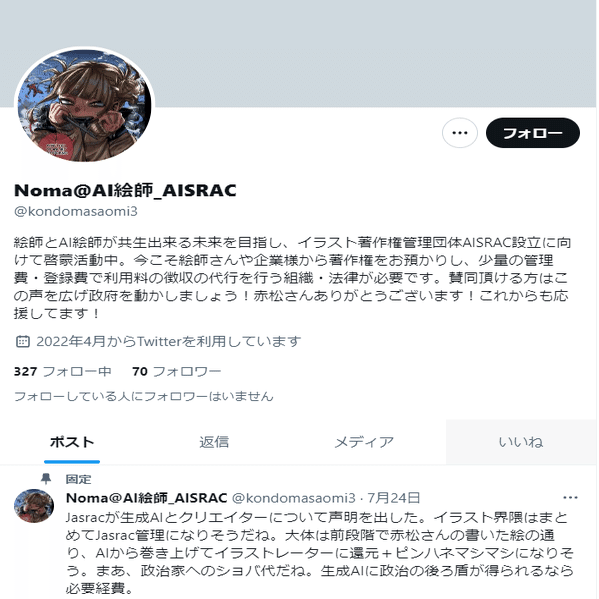Open the 7月24日 post timestamp link
Screen dimensions: 599x599
pos(393,498)
